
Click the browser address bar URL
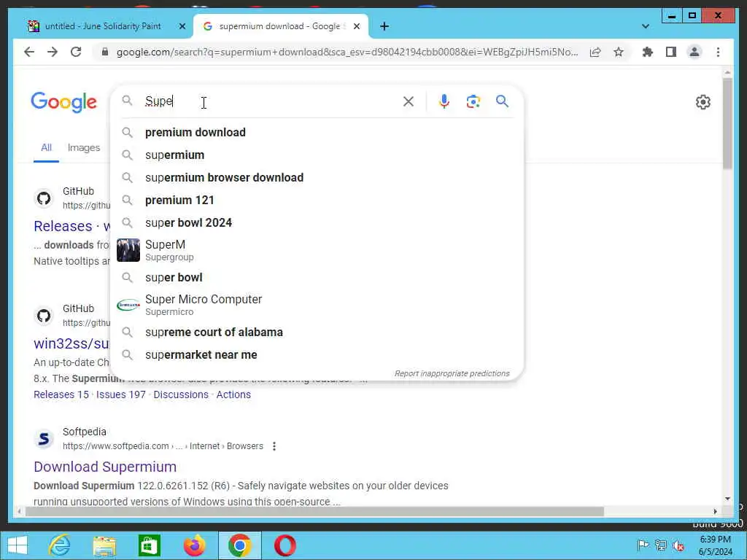click(347, 52)
